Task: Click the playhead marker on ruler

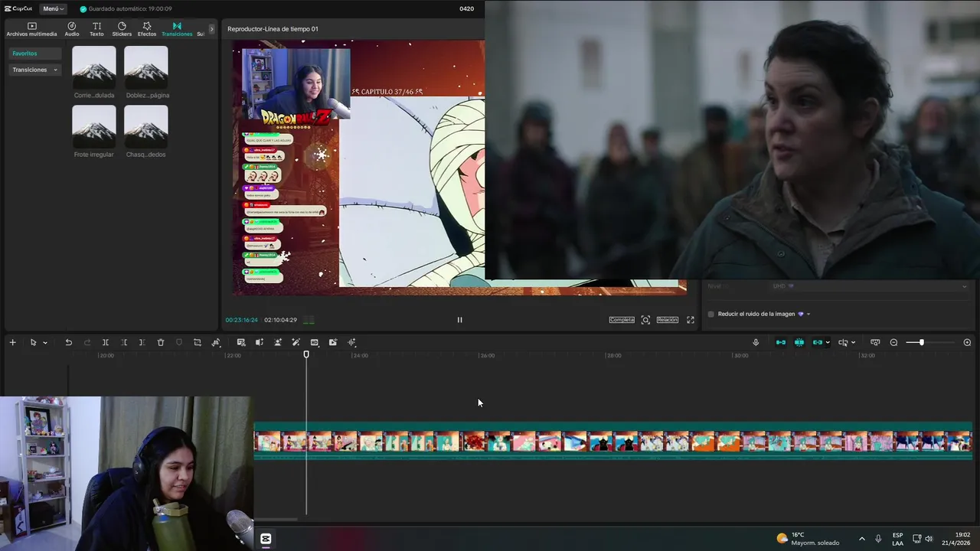Action: click(306, 354)
